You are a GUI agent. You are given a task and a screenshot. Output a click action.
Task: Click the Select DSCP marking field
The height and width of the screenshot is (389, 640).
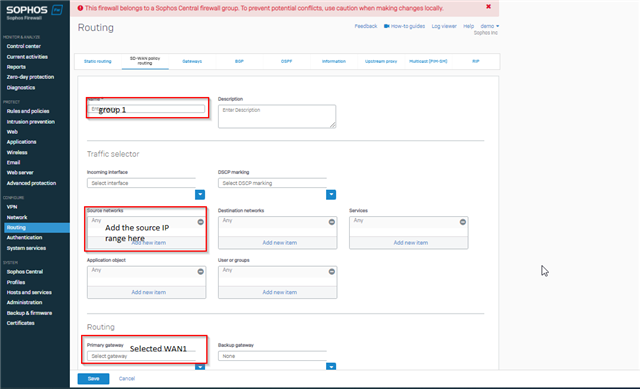click(x=272, y=183)
